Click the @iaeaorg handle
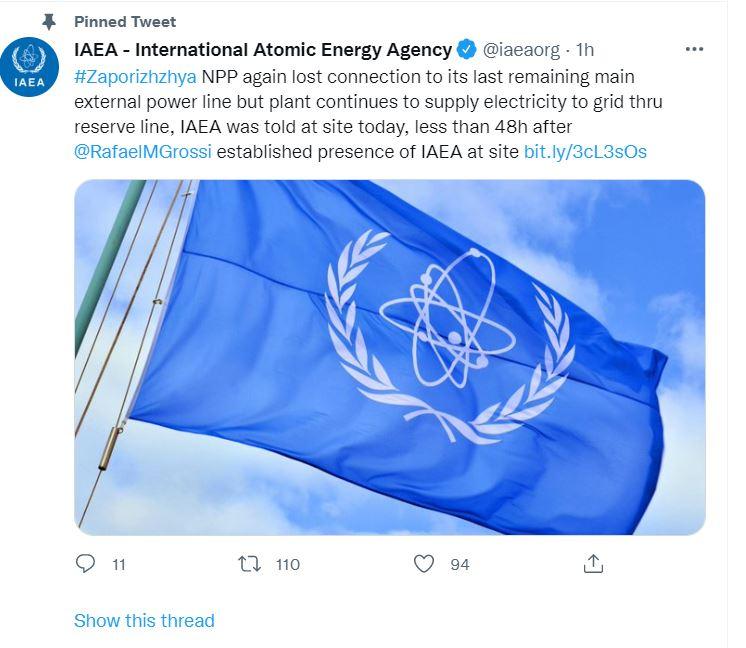Viewport: 746px width, 648px height. point(522,49)
